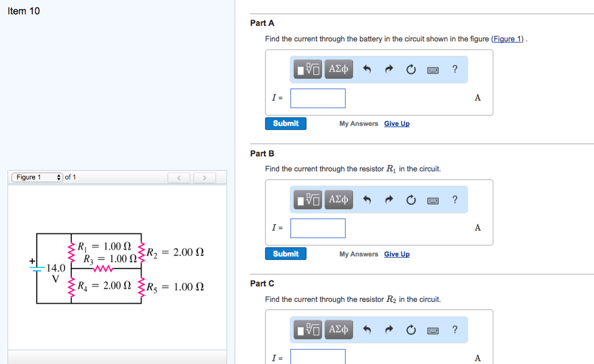Viewport: 594px width, 364px height.
Task: Open Greek symbols palette in Part A
Action: pyautogui.click(x=339, y=69)
